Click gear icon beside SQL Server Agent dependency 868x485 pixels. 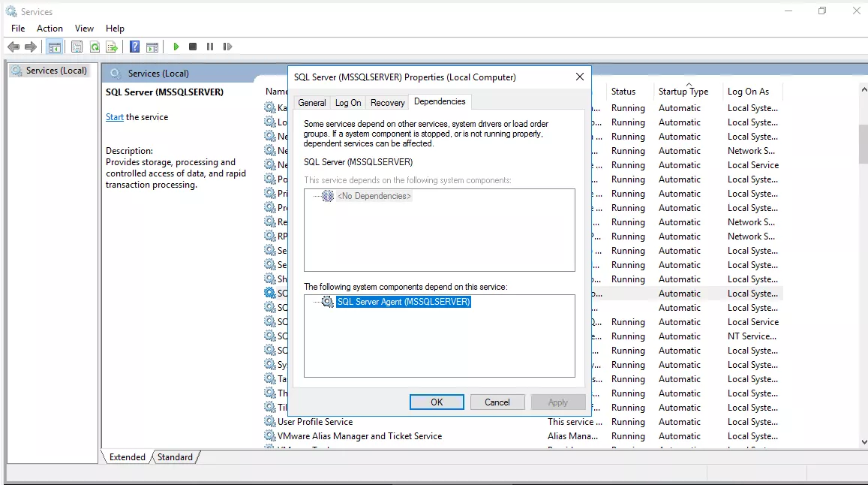pos(328,302)
